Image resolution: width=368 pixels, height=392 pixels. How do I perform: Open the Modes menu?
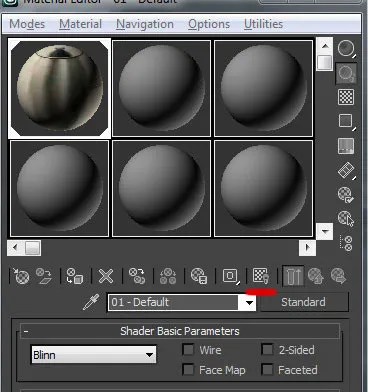click(27, 24)
